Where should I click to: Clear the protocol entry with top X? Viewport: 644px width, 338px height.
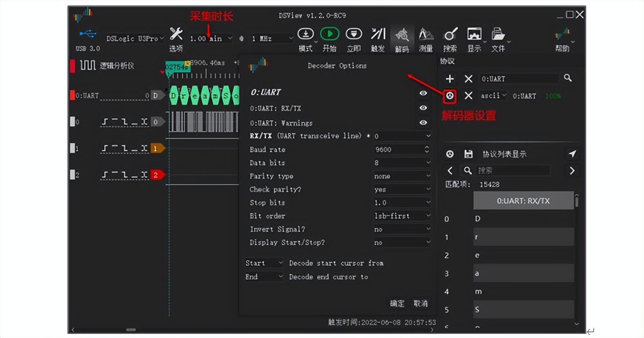point(468,79)
